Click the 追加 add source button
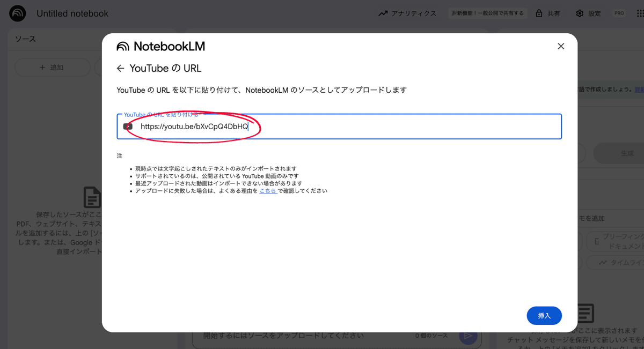The image size is (644, 349). click(52, 68)
